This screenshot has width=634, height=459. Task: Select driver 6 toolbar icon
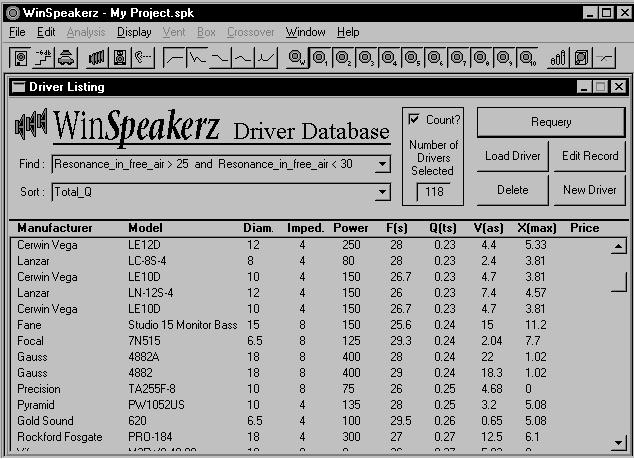pyautogui.click(x=435, y=58)
